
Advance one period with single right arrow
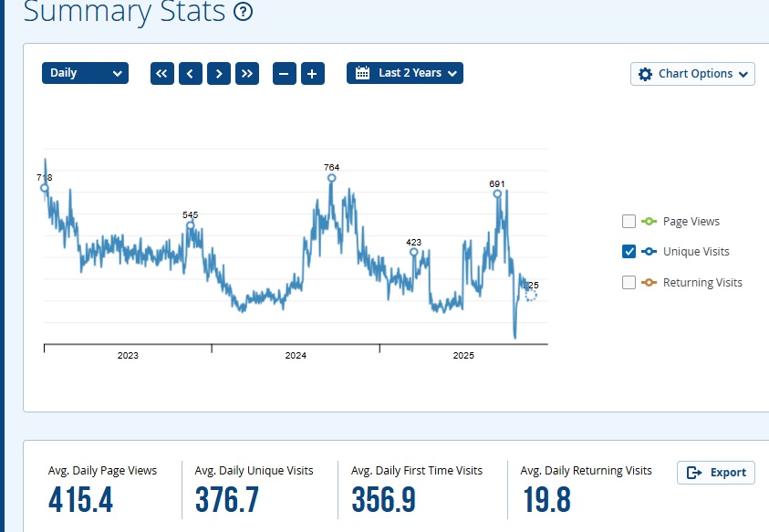pyautogui.click(x=218, y=74)
